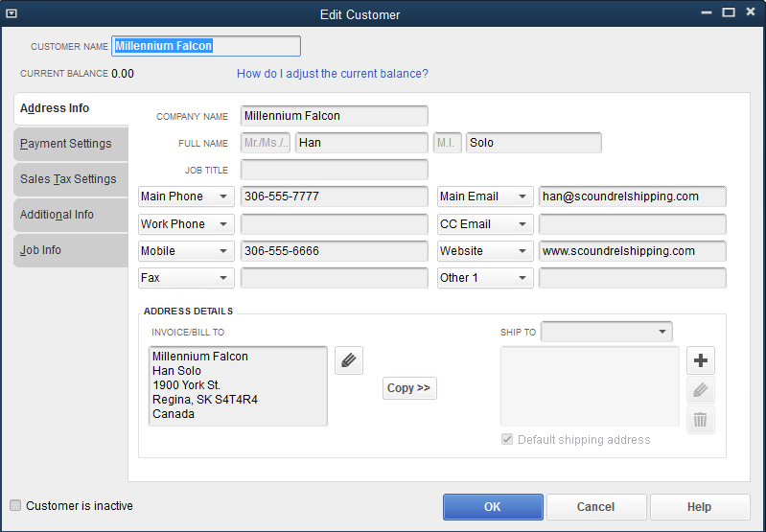Viewport: 766px width, 532px height.
Task: Open 'How do I adjust the current balance?' link
Action: pyautogui.click(x=333, y=74)
